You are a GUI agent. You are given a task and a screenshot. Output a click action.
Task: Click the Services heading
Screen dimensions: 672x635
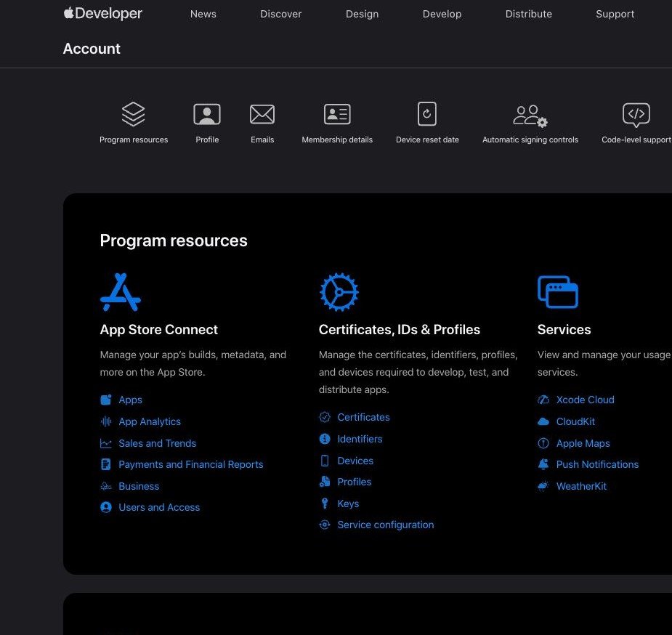564,330
